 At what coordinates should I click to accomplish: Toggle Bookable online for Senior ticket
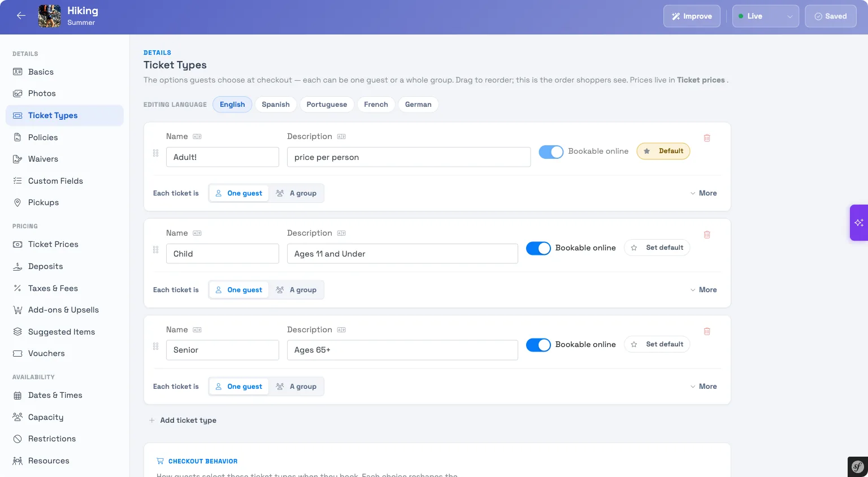point(539,345)
